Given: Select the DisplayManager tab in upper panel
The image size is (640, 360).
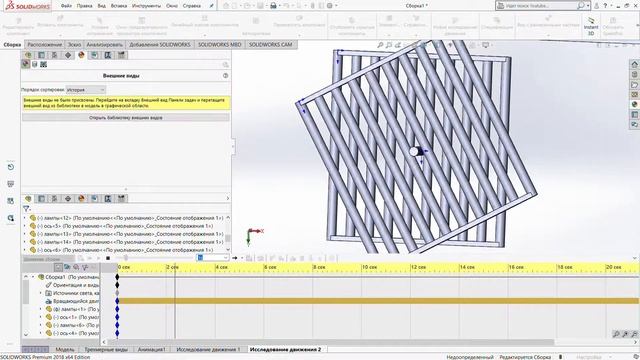Looking at the screenshot, I should pyautogui.click(x=81, y=55).
